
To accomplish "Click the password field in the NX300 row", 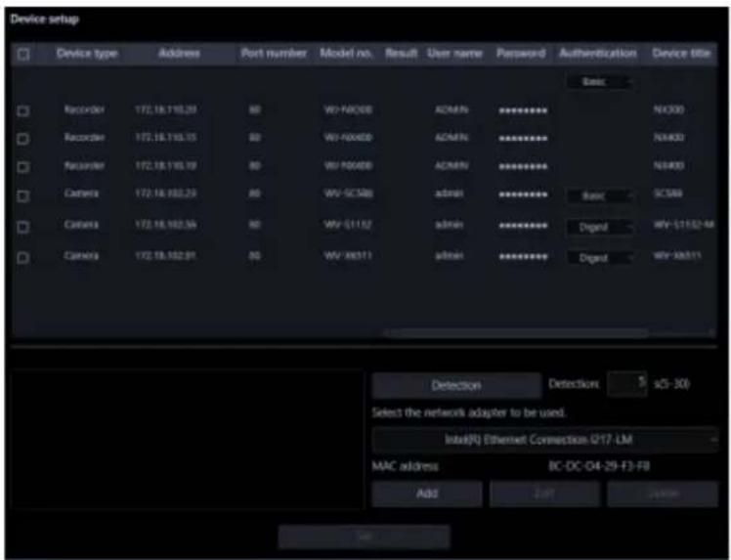I will [x=523, y=111].
